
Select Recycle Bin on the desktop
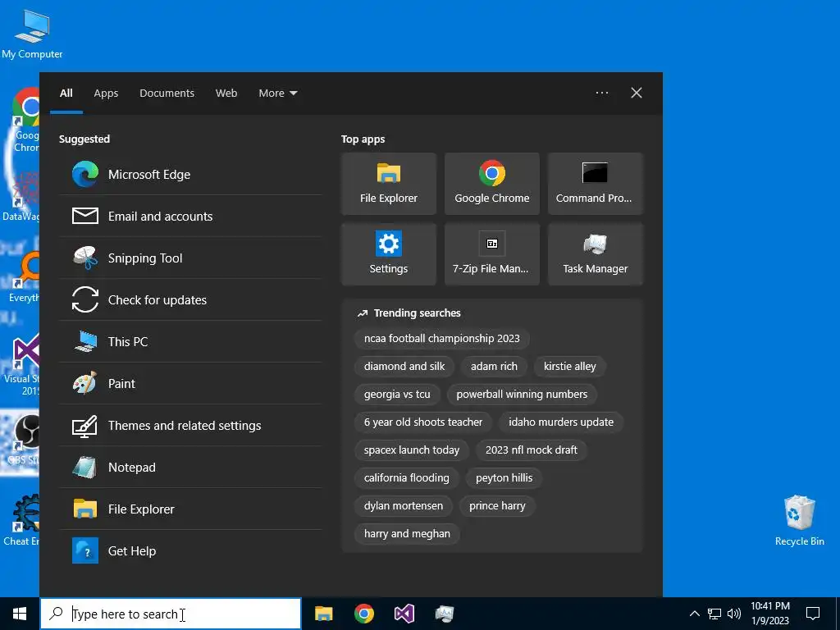[x=799, y=520]
